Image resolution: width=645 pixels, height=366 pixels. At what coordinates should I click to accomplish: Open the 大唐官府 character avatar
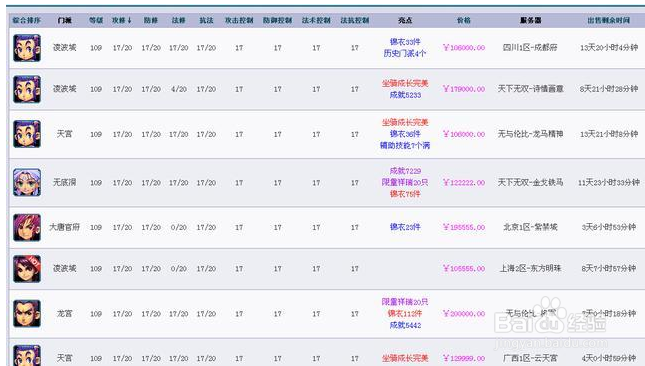(27, 227)
